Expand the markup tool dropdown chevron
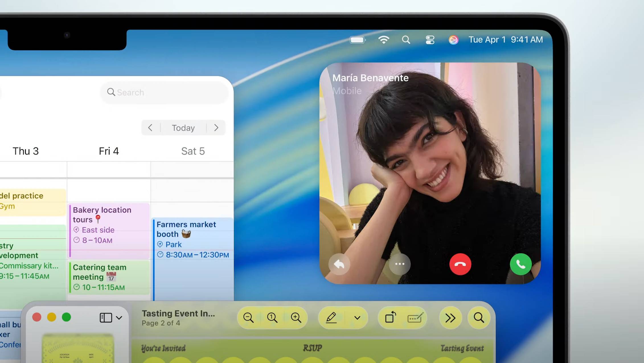The image size is (644, 363). [x=357, y=318]
